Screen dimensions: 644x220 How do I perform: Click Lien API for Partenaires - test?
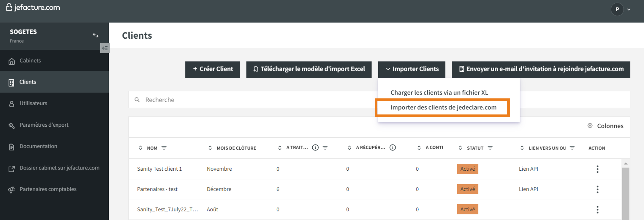click(x=529, y=189)
